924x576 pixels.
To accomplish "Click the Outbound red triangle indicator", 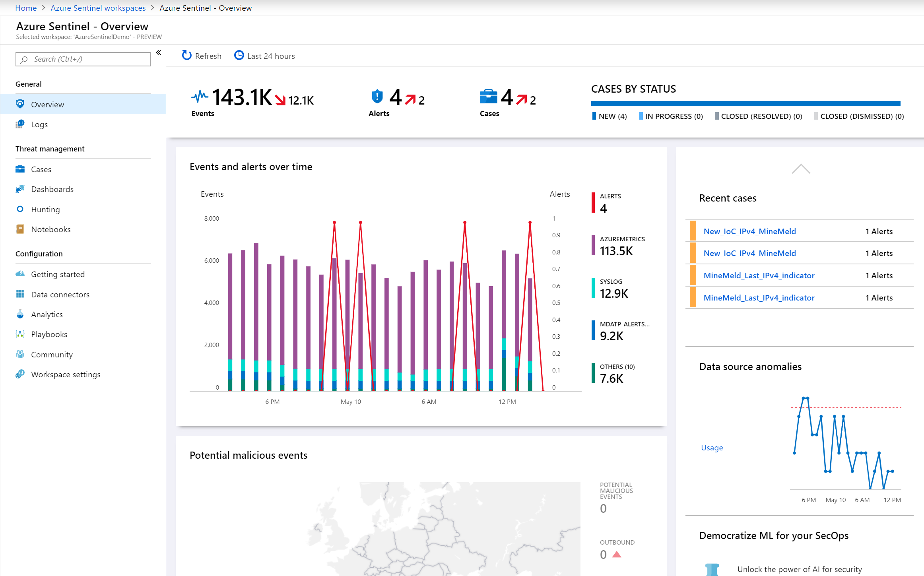I will (x=617, y=555).
